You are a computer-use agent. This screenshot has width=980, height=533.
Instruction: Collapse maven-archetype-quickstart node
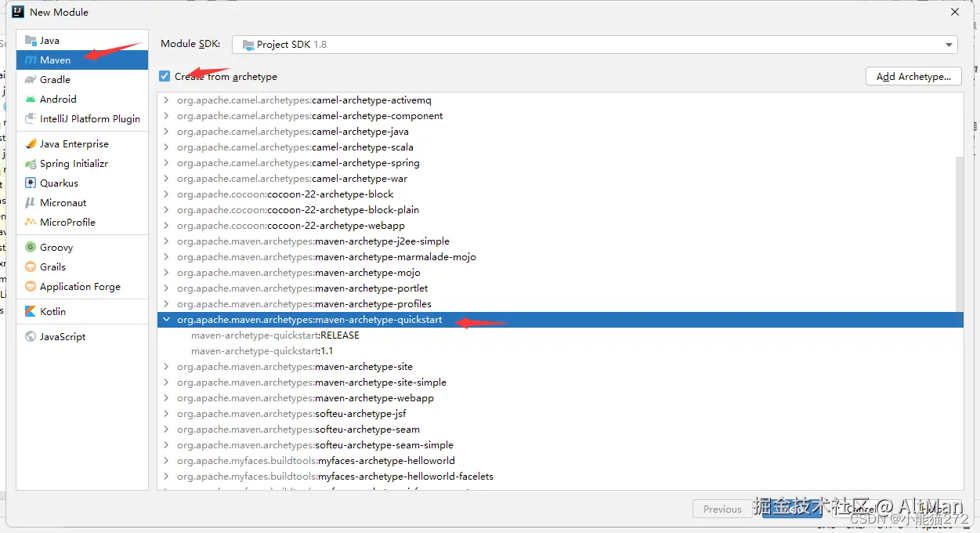(166, 320)
